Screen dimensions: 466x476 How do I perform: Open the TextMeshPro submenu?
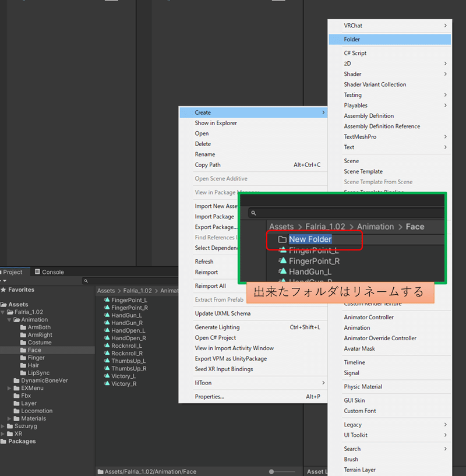tap(390, 136)
